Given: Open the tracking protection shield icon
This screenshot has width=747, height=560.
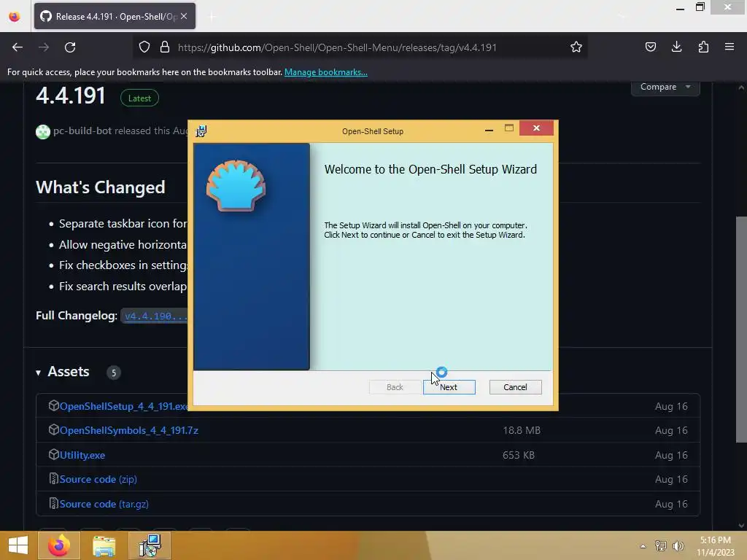Looking at the screenshot, I should 144,47.
